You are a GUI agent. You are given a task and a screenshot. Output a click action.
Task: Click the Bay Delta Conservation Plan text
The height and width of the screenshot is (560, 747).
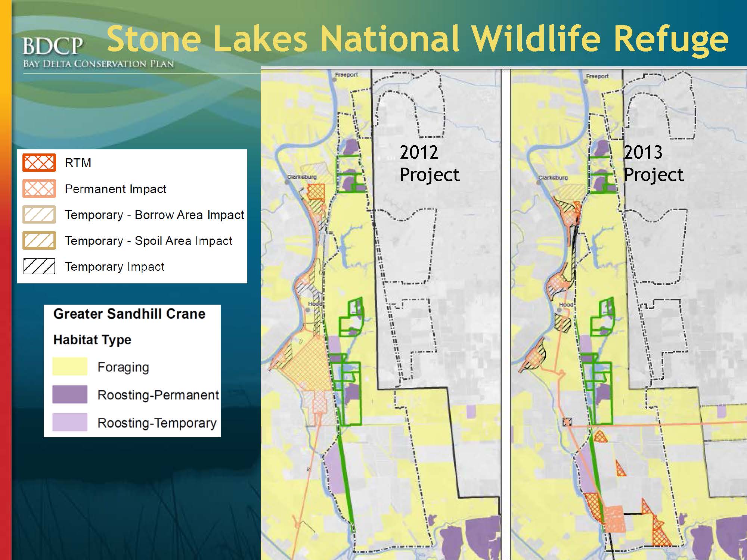[98, 64]
